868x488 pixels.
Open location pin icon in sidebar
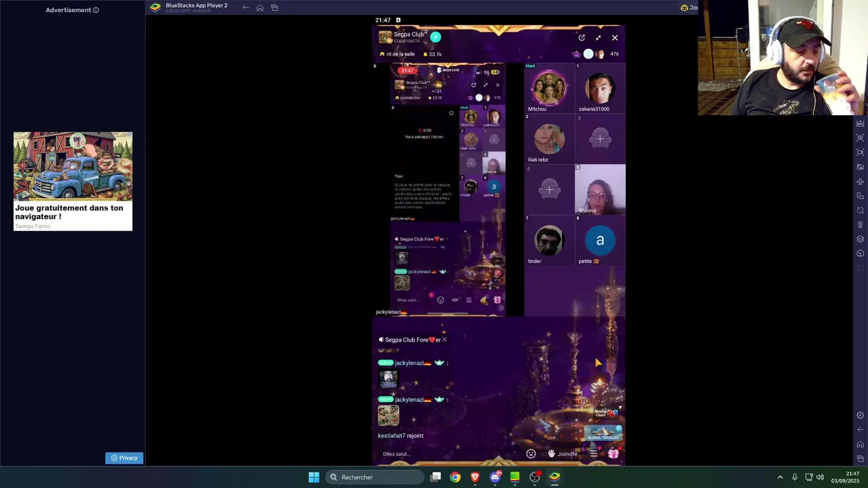[861, 224]
